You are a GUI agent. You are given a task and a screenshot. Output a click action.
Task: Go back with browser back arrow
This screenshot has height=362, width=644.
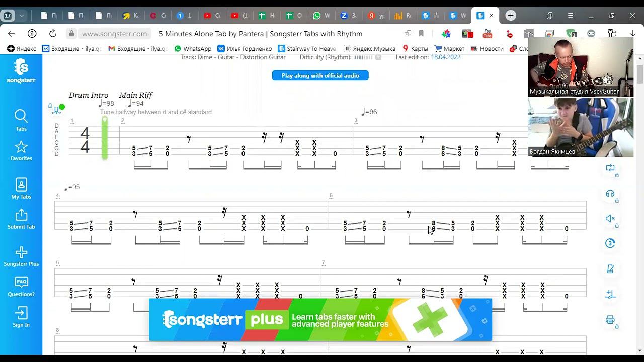pyautogui.click(x=12, y=34)
